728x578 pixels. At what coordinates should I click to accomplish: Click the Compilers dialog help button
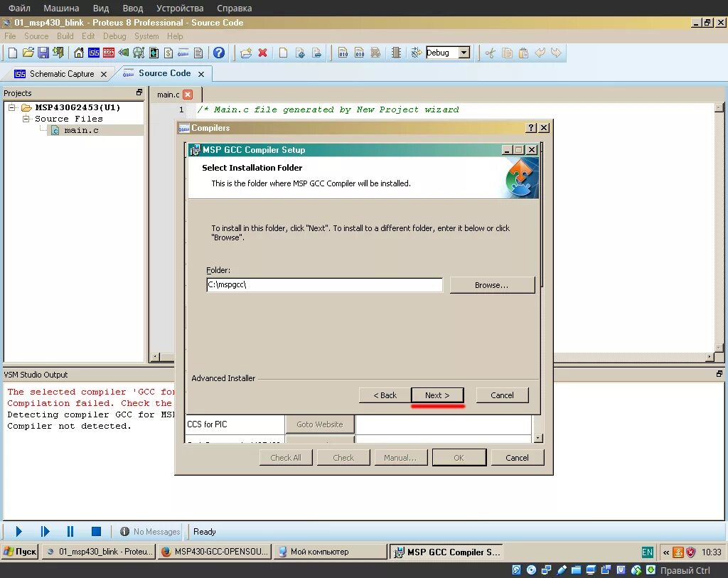(x=532, y=128)
